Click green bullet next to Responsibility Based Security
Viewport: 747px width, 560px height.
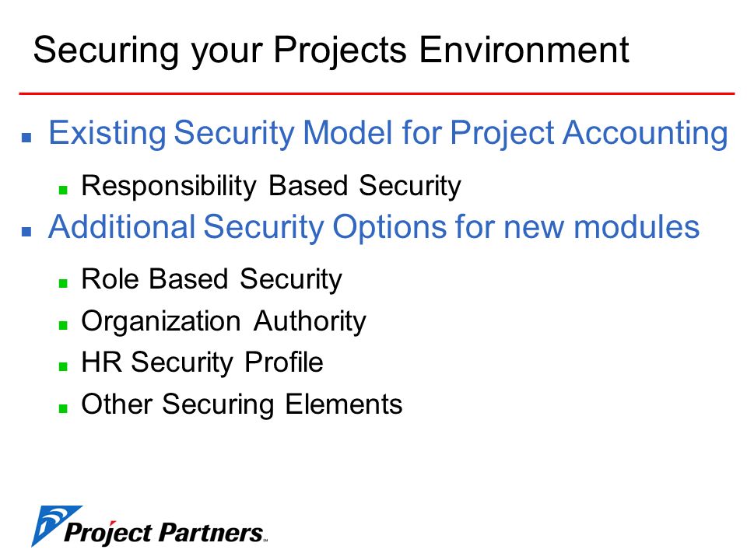click(63, 190)
